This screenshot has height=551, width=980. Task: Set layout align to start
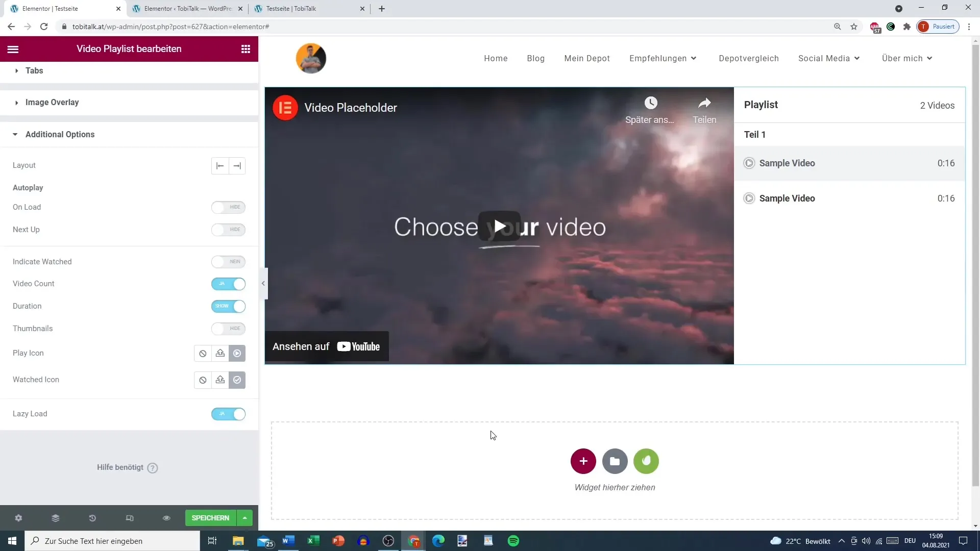tap(220, 166)
